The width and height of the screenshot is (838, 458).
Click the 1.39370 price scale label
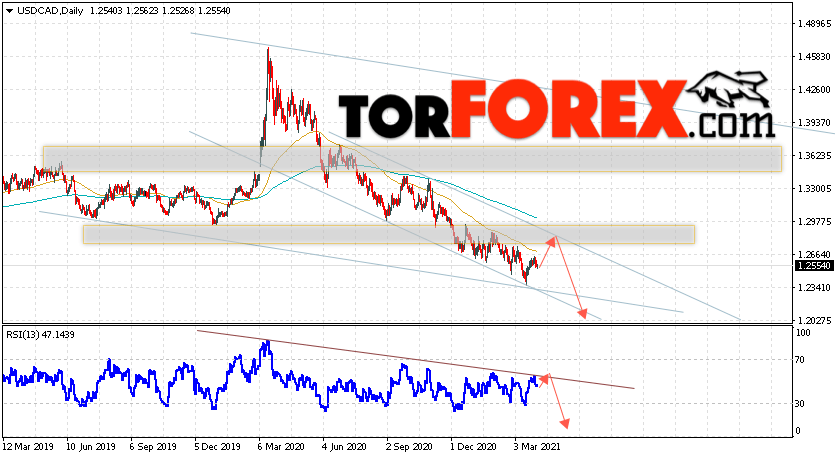pyautogui.click(x=814, y=123)
